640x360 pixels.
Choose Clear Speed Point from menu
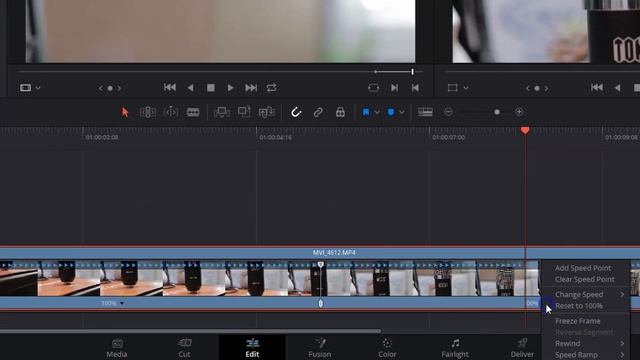584,280
